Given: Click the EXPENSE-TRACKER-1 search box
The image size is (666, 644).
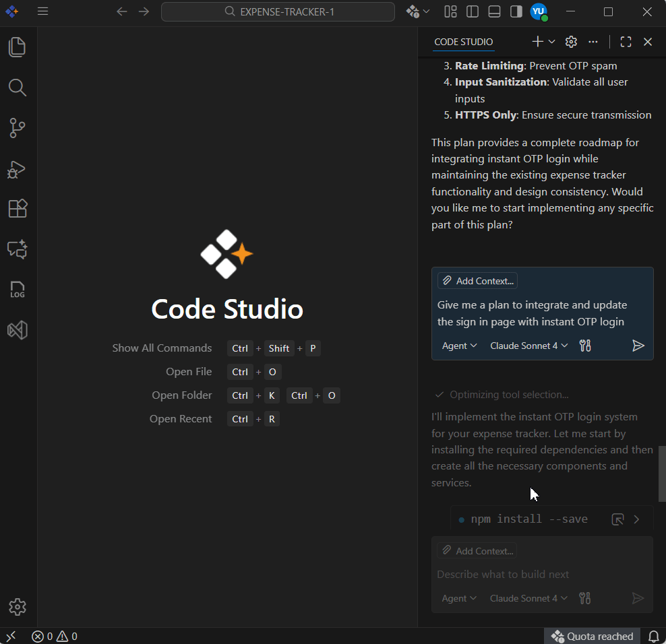Looking at the screenshot, I should (x=278, y=11).
